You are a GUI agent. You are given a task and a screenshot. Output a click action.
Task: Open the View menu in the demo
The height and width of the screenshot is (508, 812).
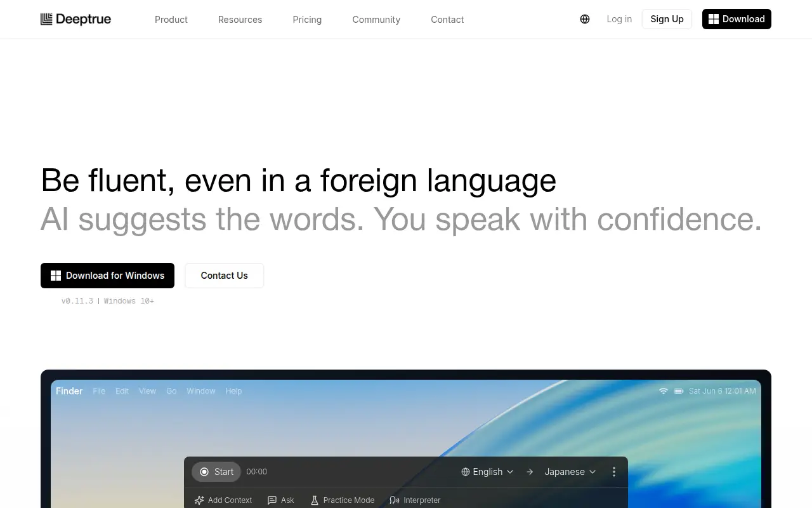click(x=147, y=391)
